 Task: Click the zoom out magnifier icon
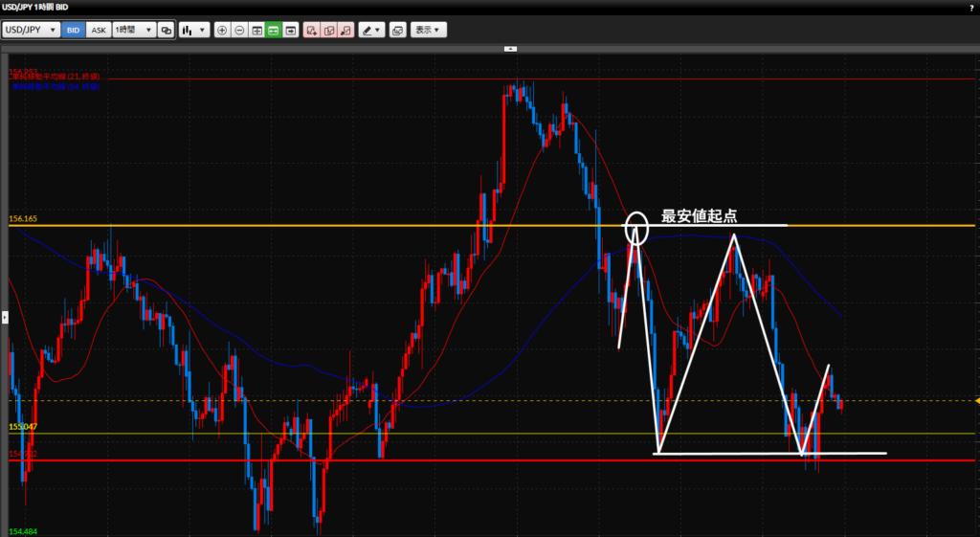[x=239, y=30]
